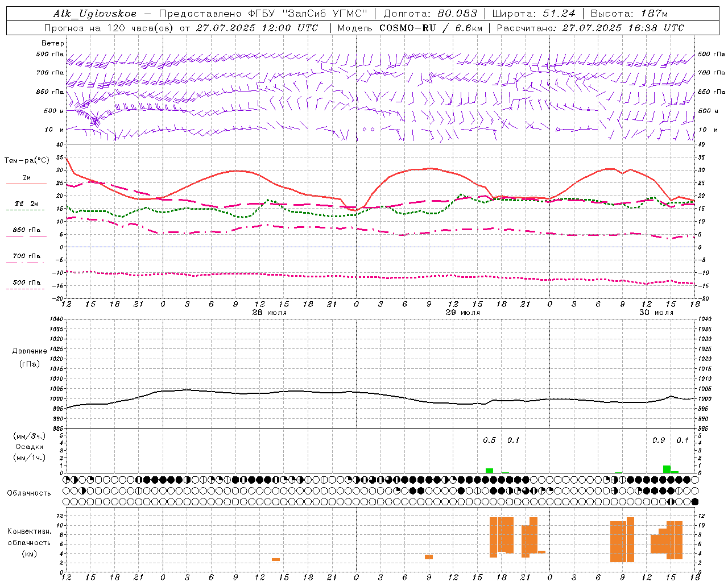Click the ФГБУ "ЗапСиб УГМС" provider text

click(308, 14)
